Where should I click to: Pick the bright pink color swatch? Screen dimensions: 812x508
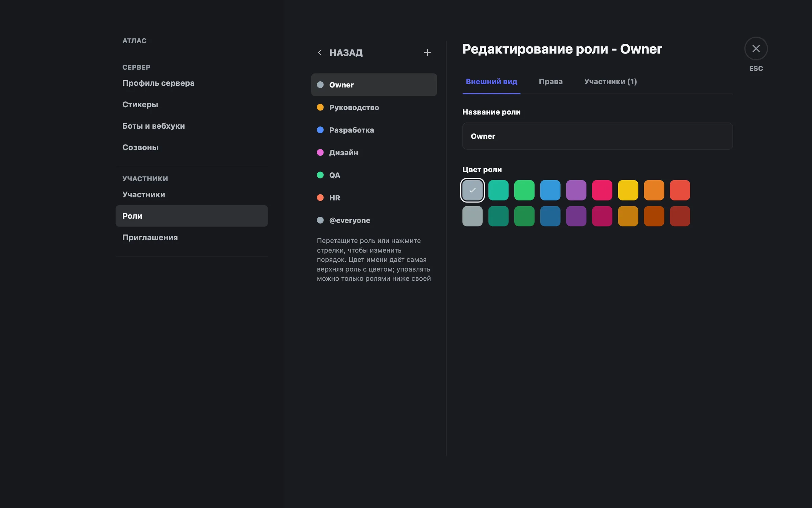point(602,190)
